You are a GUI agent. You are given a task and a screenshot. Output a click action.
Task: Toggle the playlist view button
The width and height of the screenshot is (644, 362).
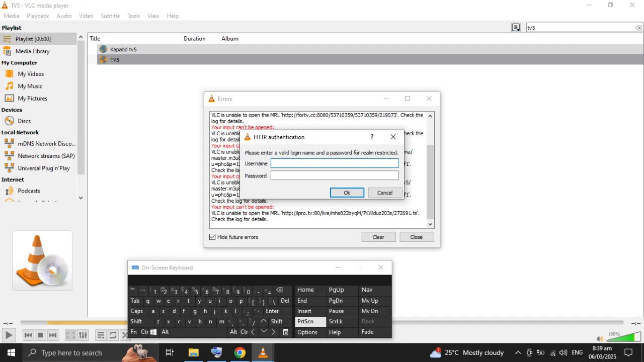point(101,335)
